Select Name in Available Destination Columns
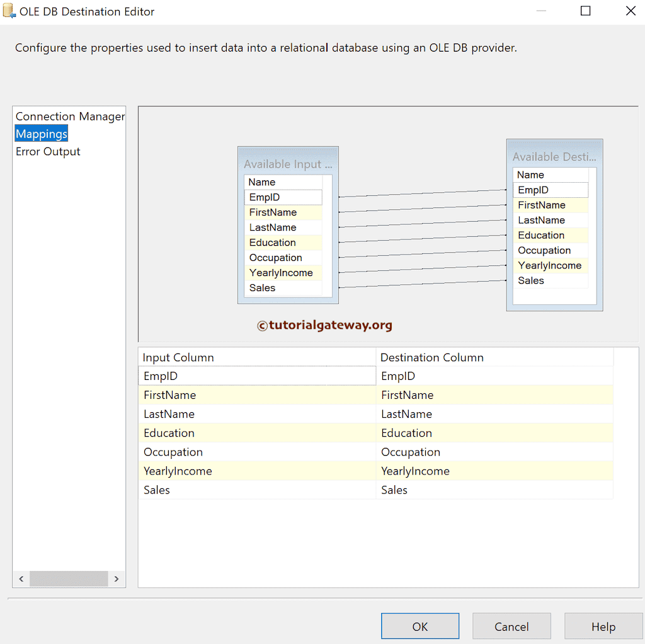The height and width of the screenshot is (644, 645). click(x=549, y=175)
